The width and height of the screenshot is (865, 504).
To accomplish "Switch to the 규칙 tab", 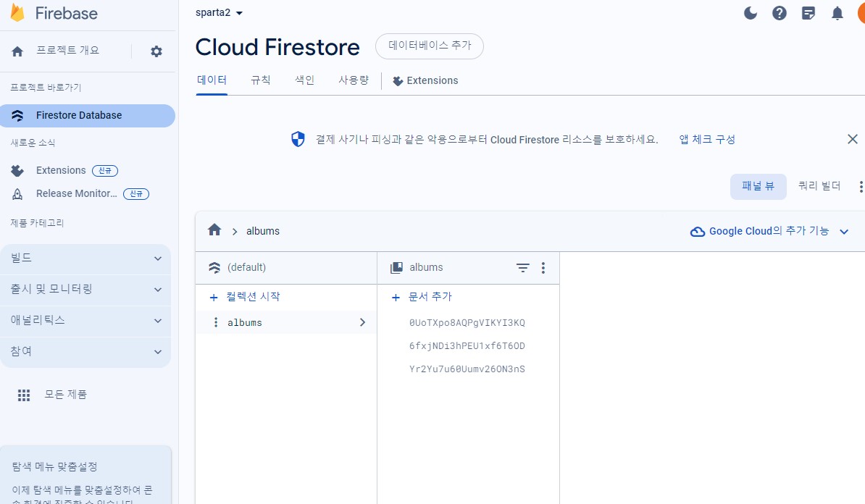I will [260, 80].
